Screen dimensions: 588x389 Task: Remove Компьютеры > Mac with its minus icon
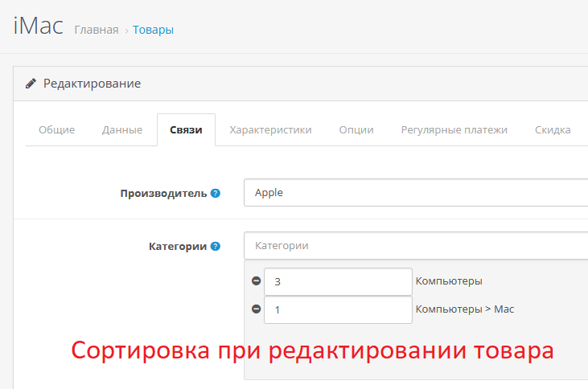[256, 309]
